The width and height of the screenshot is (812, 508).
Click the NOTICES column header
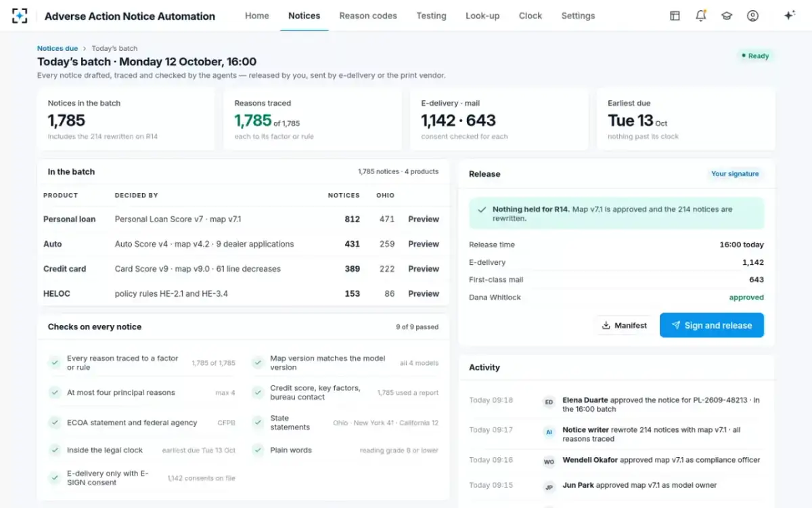[x=344, y=195]
